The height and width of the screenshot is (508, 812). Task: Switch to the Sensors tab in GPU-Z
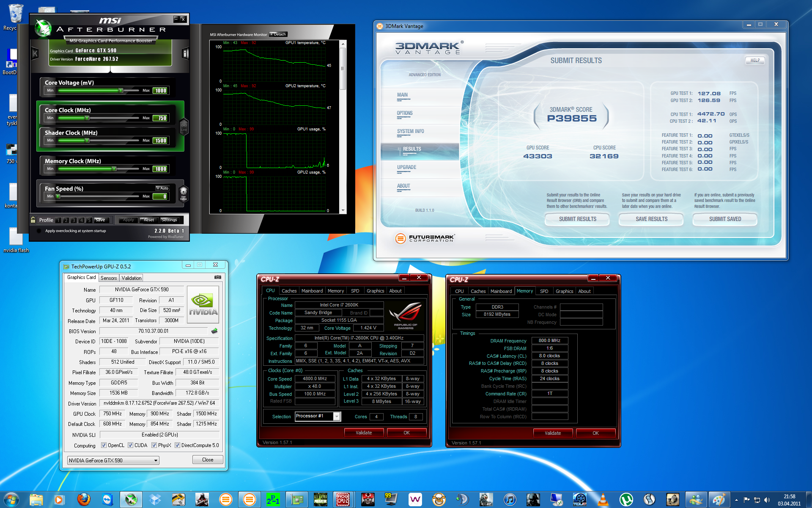(109, 278)
